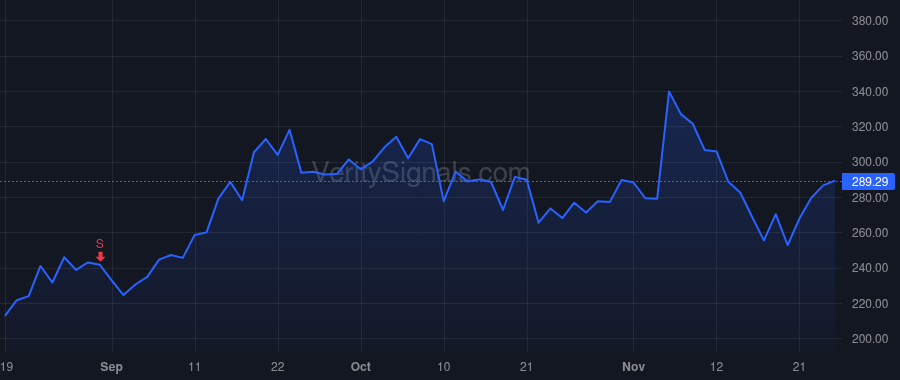Viewport: 900px width, 380px height.
Task: Click the 320.00 price axis label
Action: [x=869, y=127]
